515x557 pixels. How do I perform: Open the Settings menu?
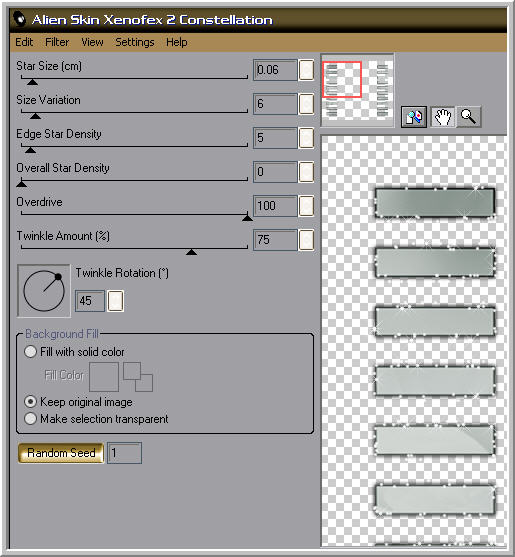tap(135, 42)
